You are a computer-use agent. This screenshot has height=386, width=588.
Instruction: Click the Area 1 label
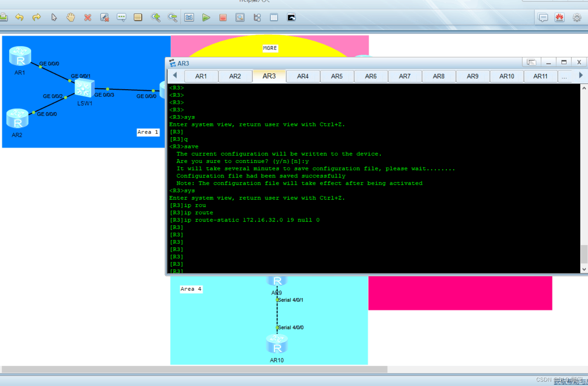[148, 132]
